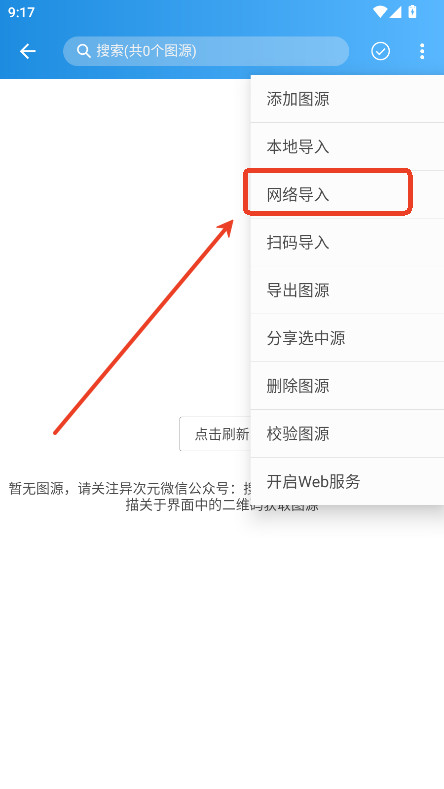Select 删除图源 option

click(347, 386)
